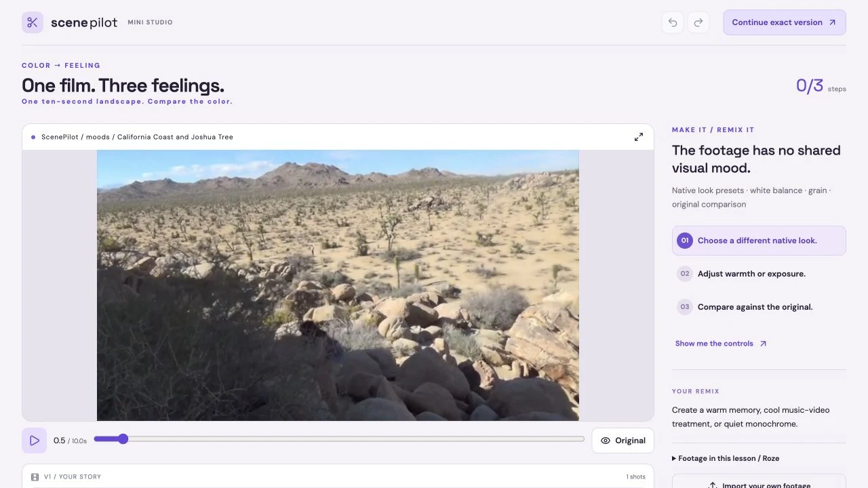Click the scenepilot brand name
Screen dimensions: 868x488
(84, 22)
